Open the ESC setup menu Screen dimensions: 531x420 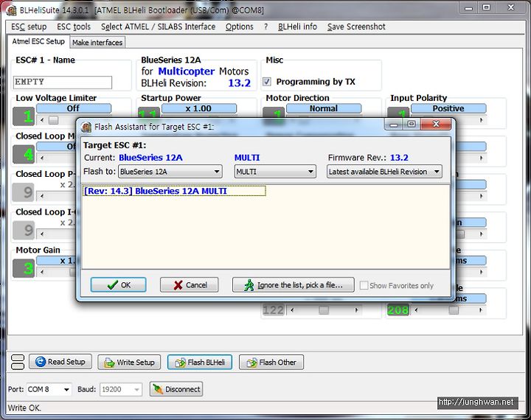[29, 27]
